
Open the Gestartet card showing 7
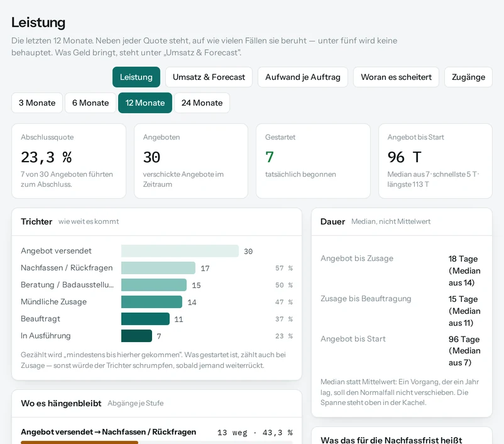tap(313, 161)
